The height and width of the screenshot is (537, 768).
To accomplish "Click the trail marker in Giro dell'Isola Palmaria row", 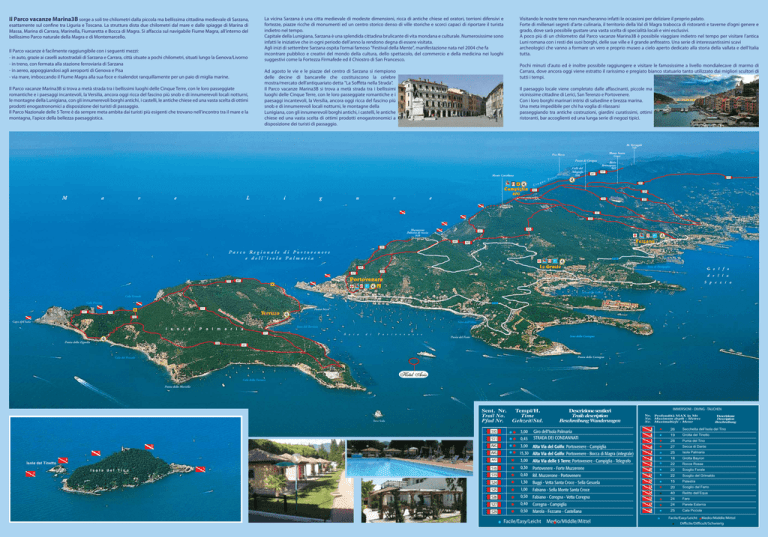I will click(494, 432).
